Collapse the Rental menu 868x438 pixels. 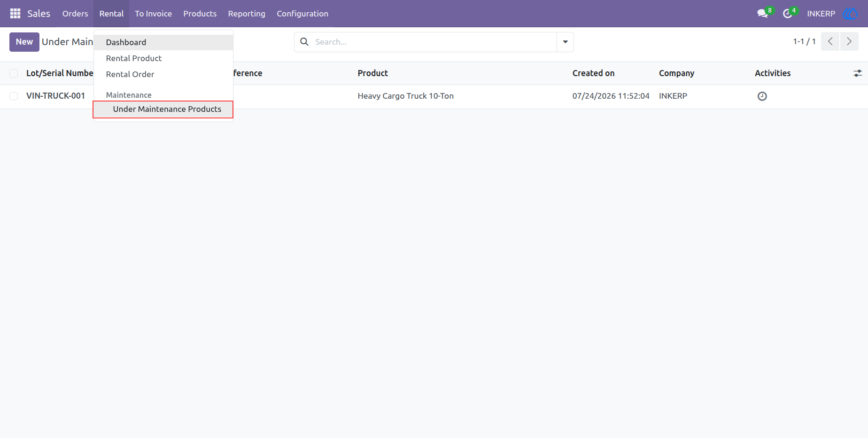111,14
